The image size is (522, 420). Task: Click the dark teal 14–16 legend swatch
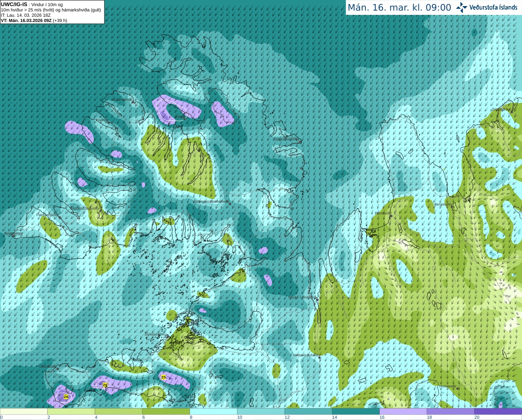pyautogui.click(x=356, y=411)
